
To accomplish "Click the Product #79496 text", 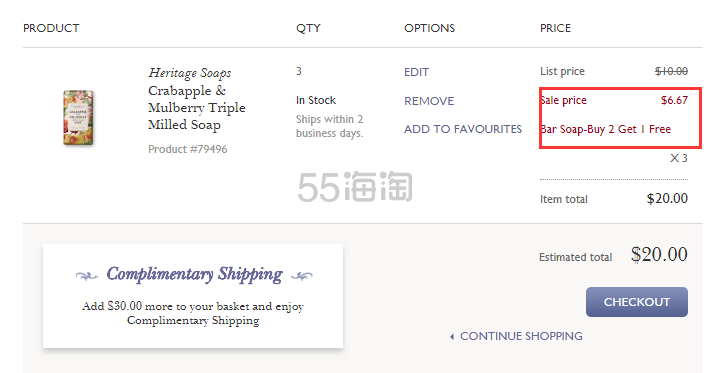I will click(187, 149).
